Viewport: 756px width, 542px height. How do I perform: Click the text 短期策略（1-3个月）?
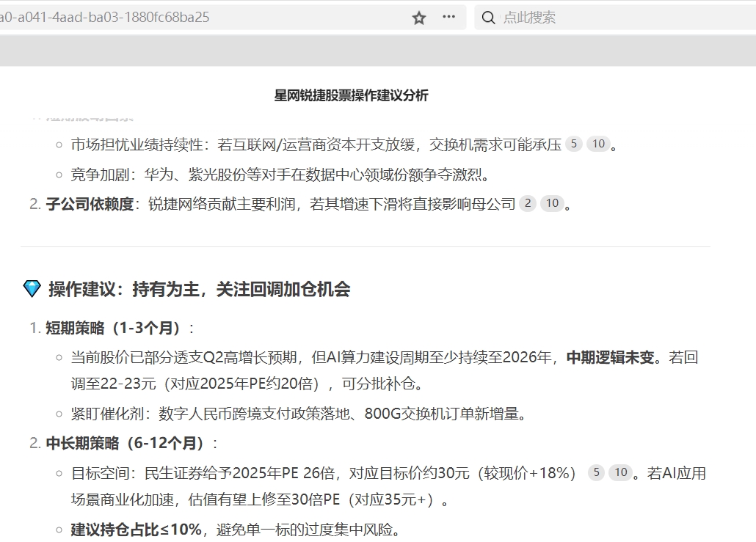pyautogui.click(x=113, y=328)
